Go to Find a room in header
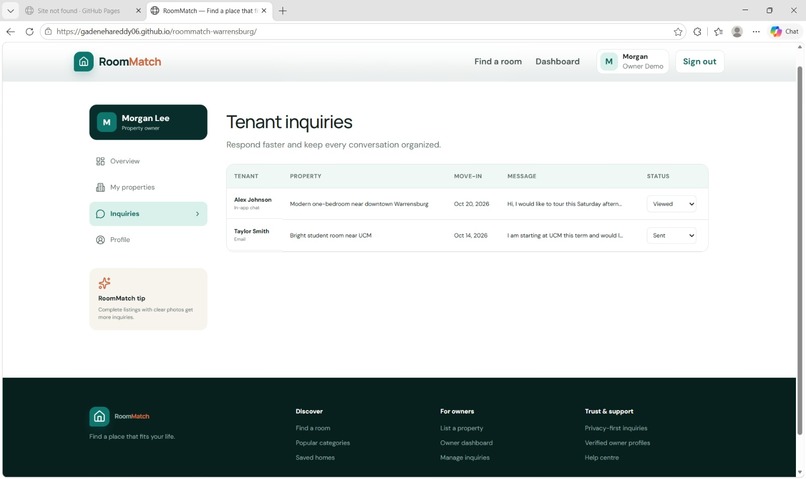Screen dimensions: 806x479 [498, 62]
